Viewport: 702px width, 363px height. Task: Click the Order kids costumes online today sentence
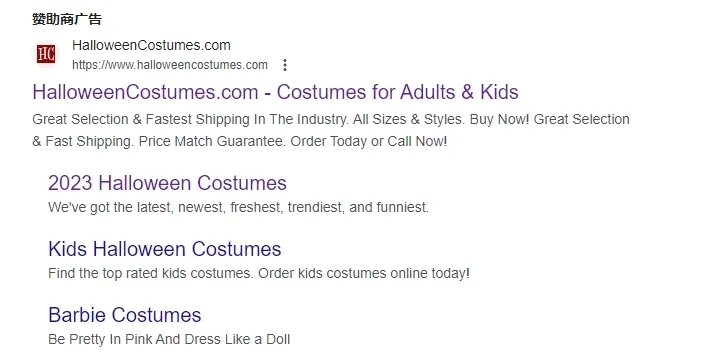364,273
